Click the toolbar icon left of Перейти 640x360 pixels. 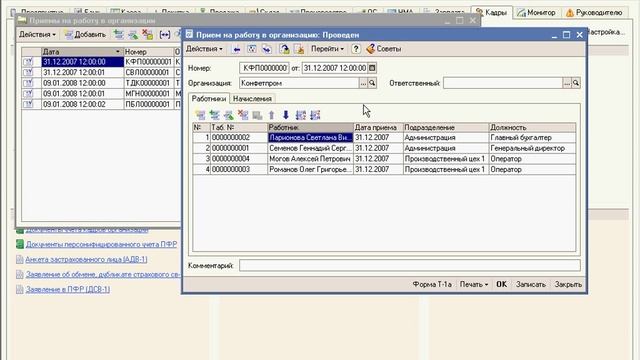[299, 49]
